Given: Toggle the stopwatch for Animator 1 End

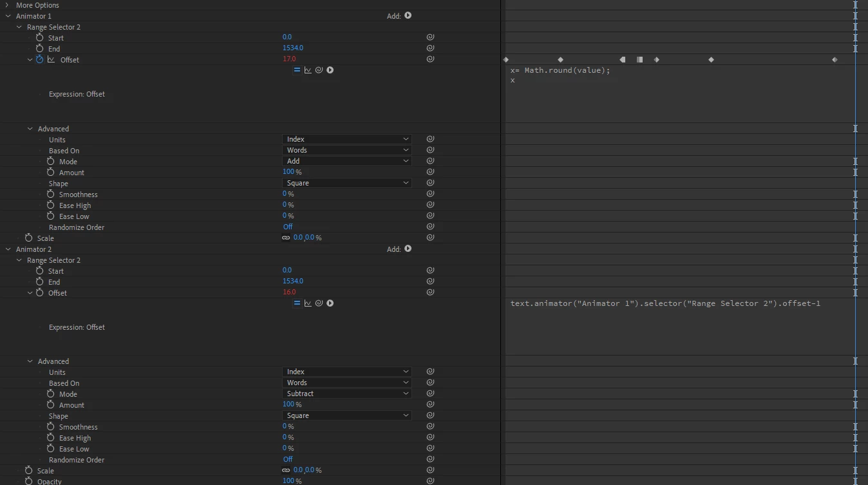Looking at the screenshot, I should 40,48.
